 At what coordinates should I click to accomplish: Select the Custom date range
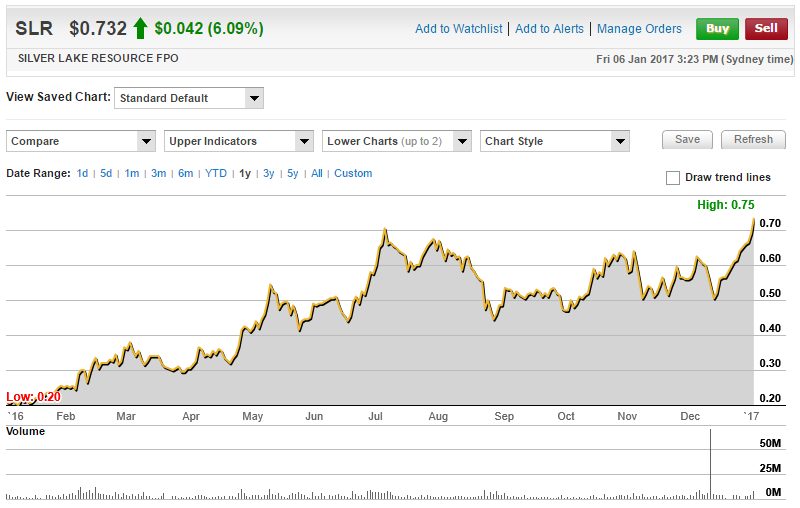click(x=353, y=174)
